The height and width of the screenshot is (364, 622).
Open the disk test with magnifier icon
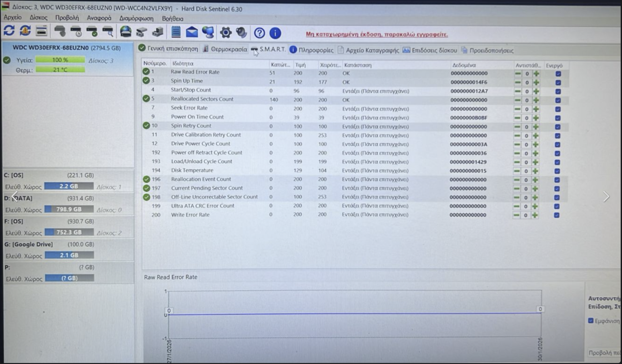108,32
